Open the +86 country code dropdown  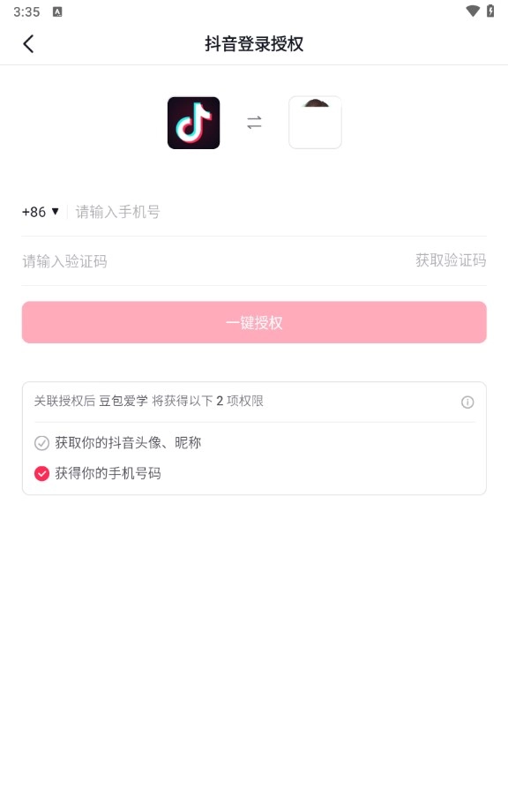pyautogui.click(x=39, y=212)
